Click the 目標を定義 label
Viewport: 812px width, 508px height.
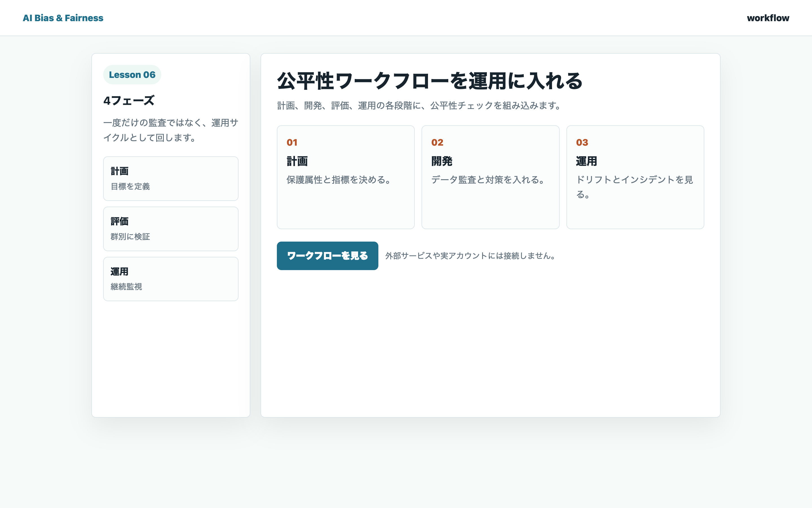130,187
